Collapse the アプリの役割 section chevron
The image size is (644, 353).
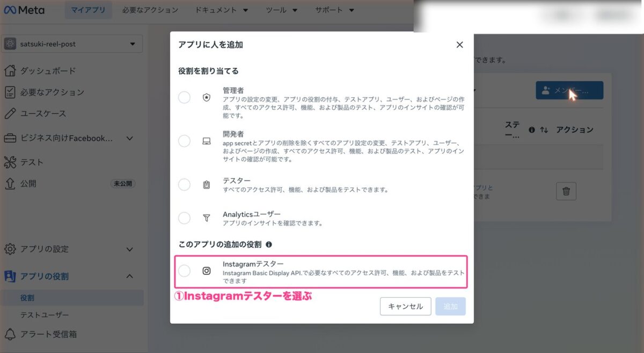point(129,276)
